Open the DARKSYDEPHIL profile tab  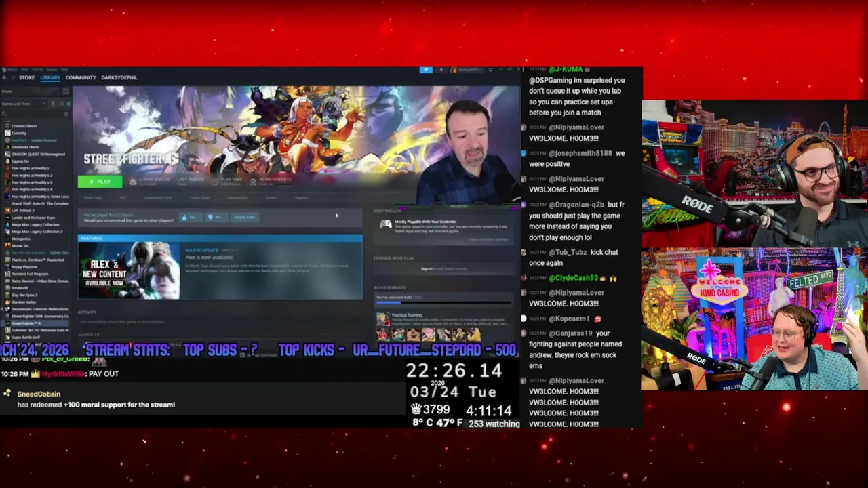119,77
